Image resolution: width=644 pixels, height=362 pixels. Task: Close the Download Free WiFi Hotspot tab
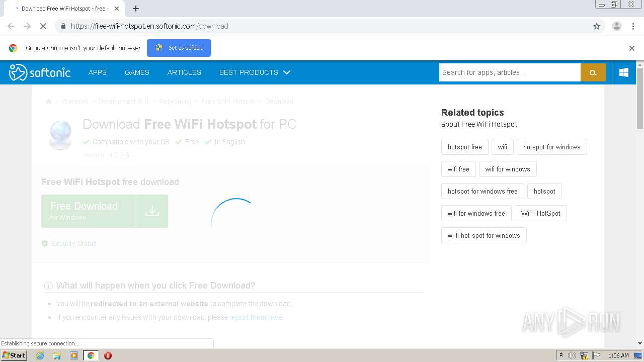(x=117, y=9)
